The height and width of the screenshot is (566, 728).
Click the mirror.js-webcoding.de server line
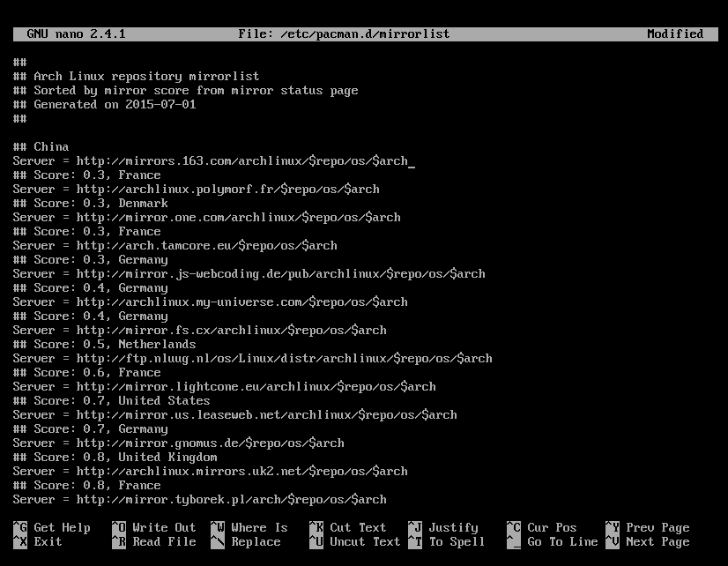[x=249, y=274]
